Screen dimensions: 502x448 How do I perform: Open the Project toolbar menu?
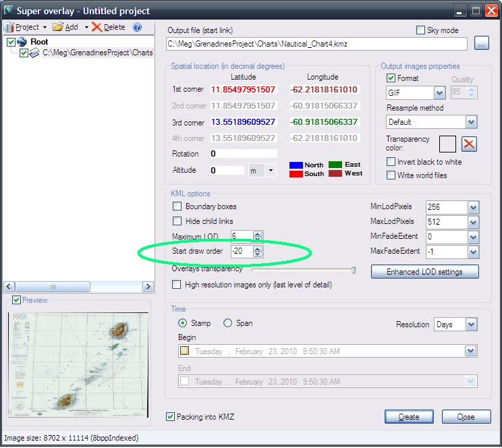[x=26, y=27]
